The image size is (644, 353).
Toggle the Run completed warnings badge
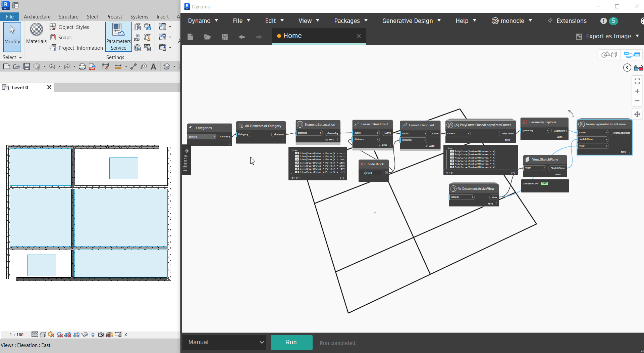(613, 21)
